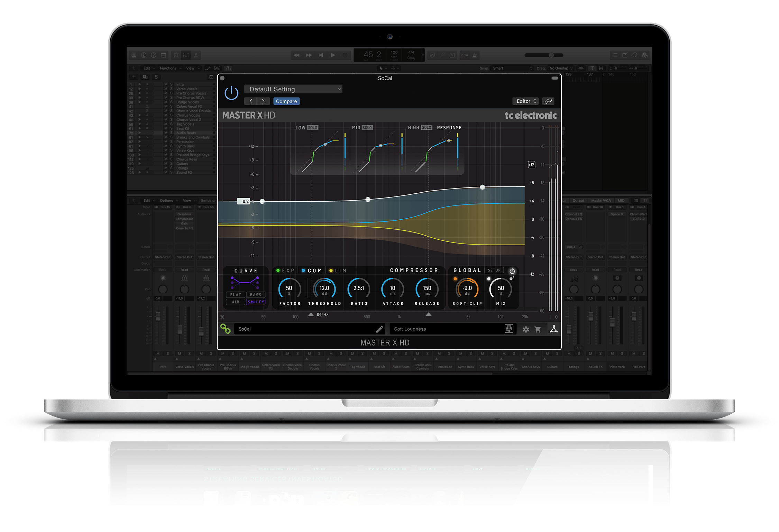779x532 pixels.
Task: Open the tracks area Edit menu
Action: click(149, 68)
